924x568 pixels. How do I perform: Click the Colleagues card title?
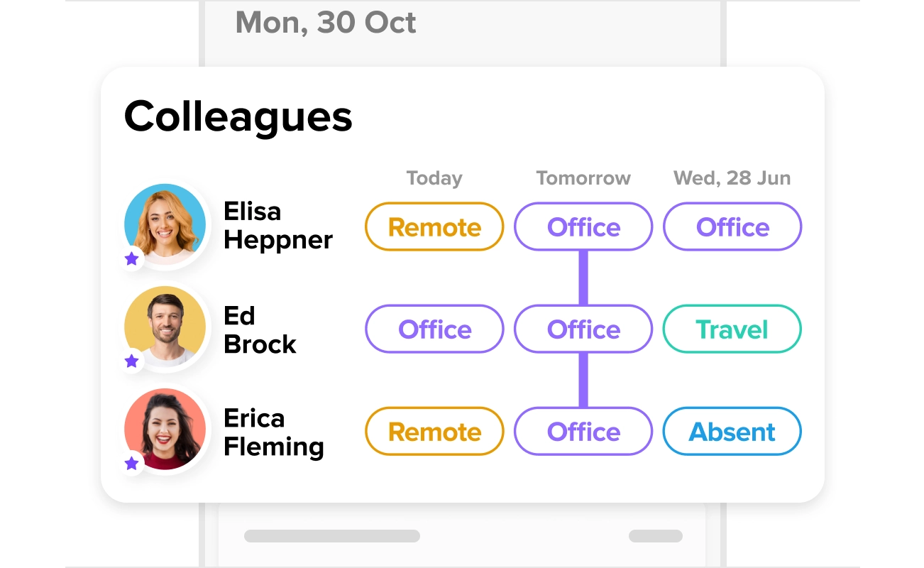(238, 116)
